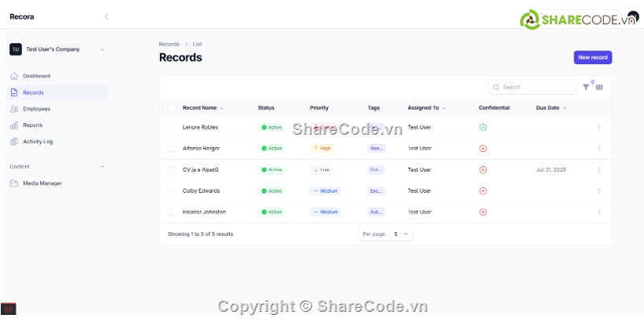Screen dimensions: 644x322
Task: Click the Records breadcrumb link
Action: click(169, 44)
